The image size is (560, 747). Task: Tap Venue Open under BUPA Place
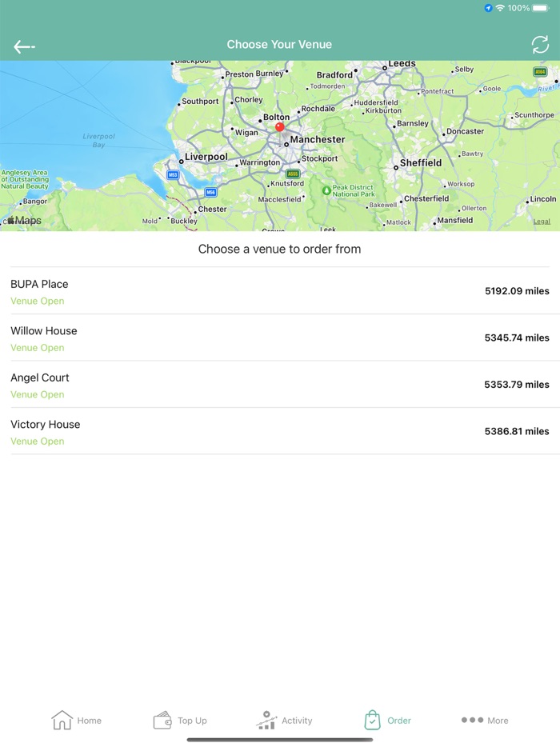pyautogui.click(x=37, y=301)
